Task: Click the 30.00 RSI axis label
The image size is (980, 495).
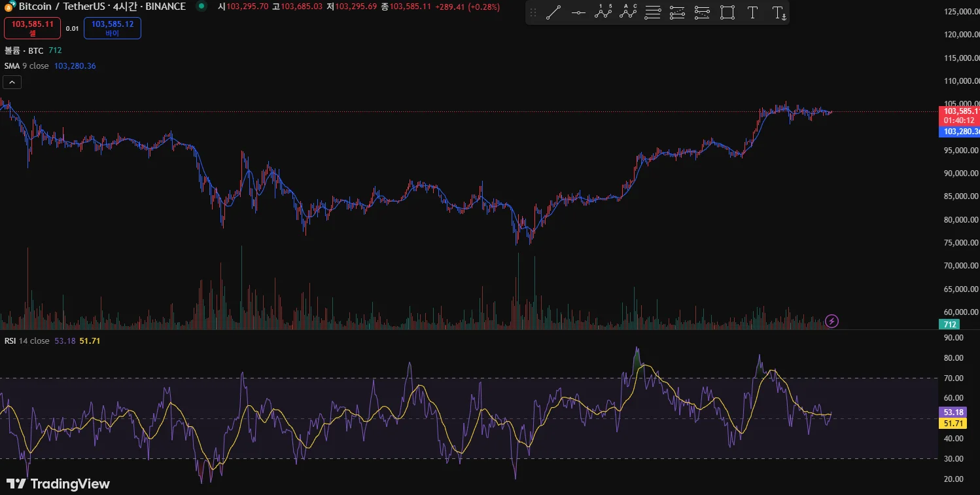Action: click(x=953, y=459)
